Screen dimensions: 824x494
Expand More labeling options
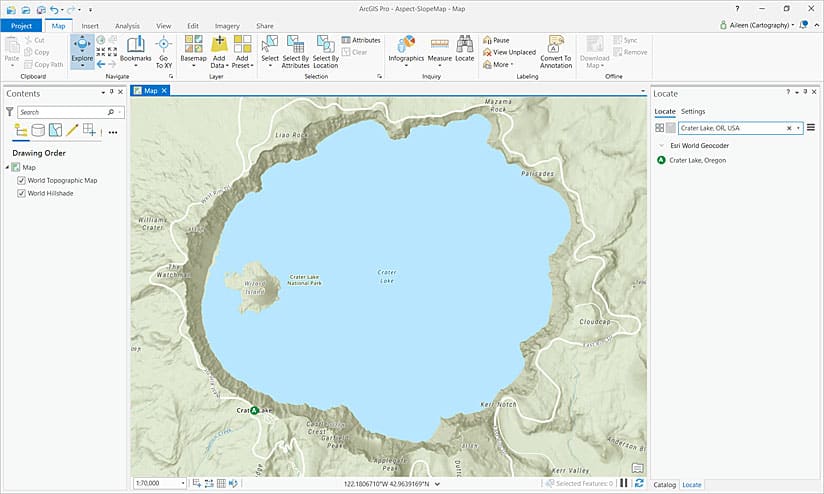pyautogui.click(x=498, y=65)
